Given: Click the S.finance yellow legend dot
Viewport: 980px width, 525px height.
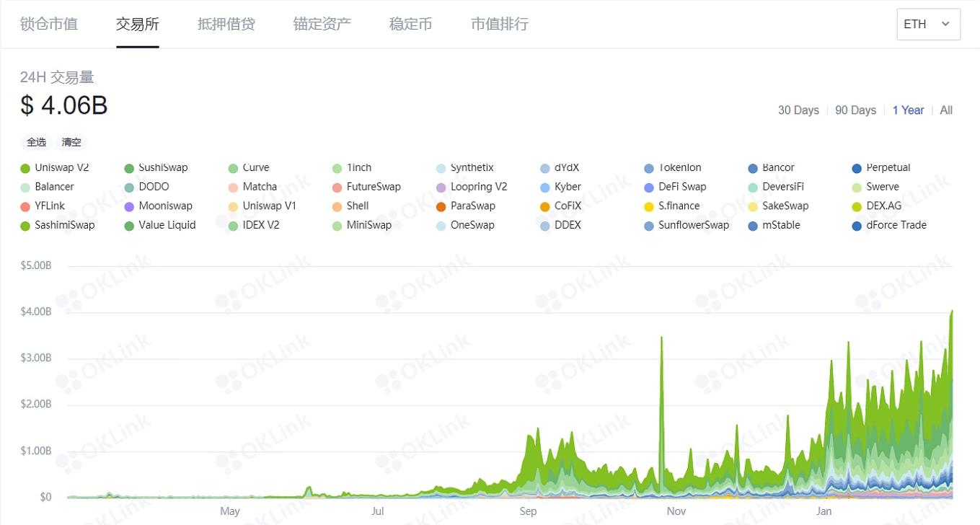Looking at the screenshot, I should click(x=649, y=206).
